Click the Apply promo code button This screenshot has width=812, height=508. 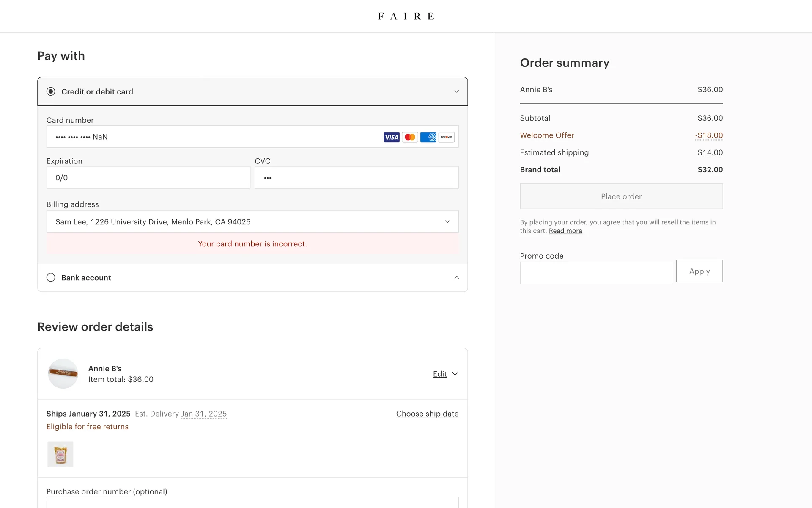699,271
